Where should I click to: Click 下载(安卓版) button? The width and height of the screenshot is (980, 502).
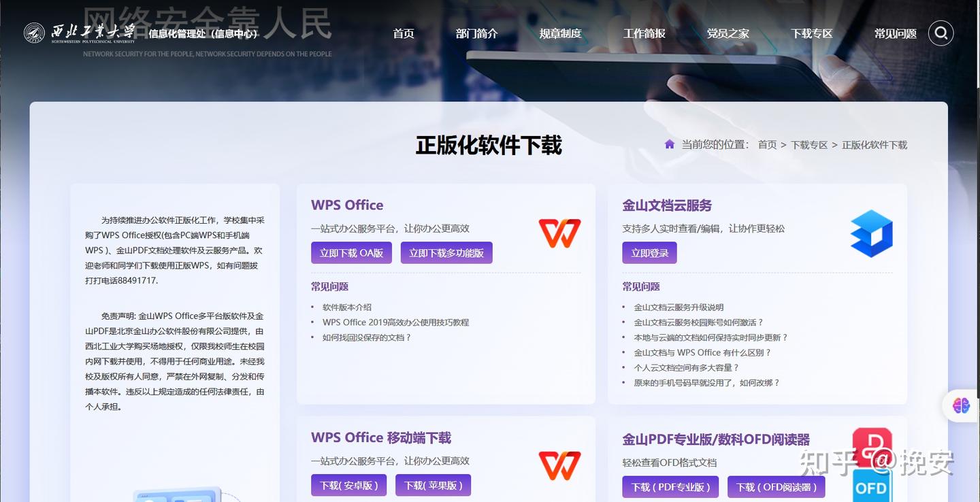click(x=348, y=485)
